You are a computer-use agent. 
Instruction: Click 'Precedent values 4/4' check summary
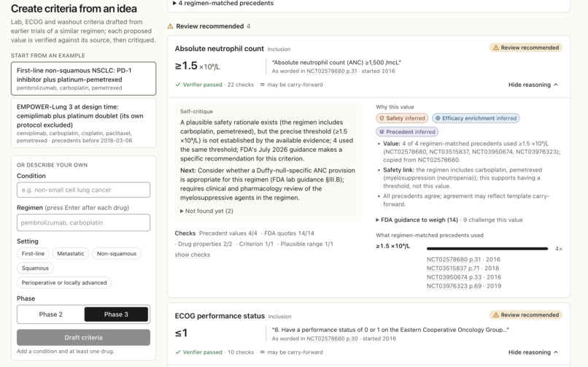click(228, 233)
